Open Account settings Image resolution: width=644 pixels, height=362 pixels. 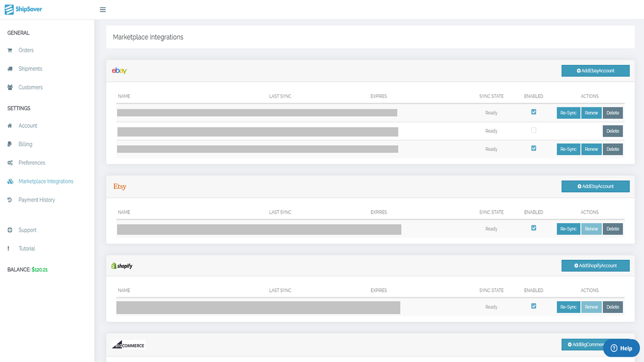(28, 126)
